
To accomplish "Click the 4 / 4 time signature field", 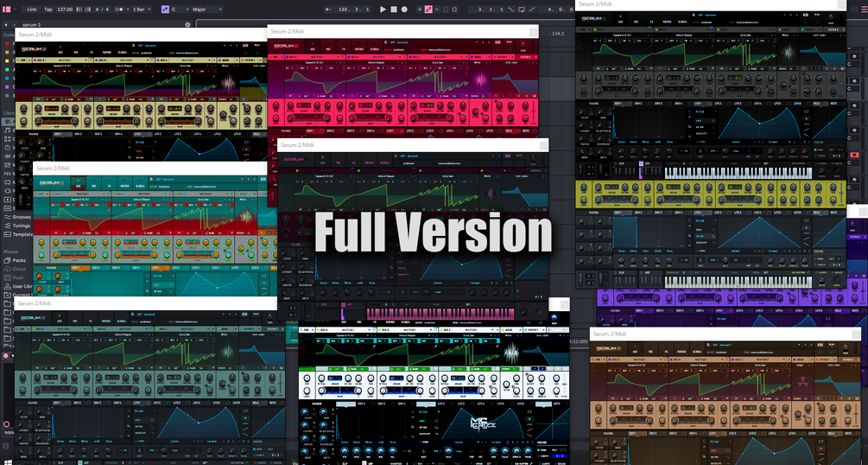I will click(x=102, y=10).
